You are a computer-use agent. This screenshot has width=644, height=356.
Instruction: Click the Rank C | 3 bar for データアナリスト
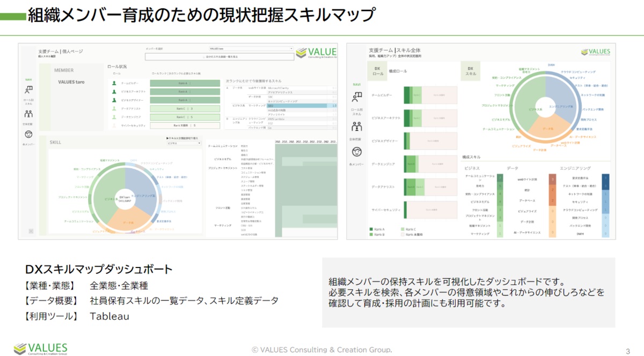point(185,108)
